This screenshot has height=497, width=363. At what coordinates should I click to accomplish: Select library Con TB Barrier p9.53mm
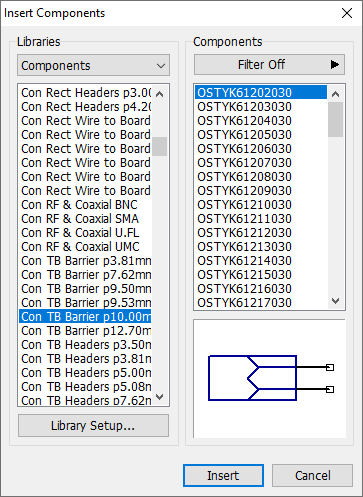point(86,303)
